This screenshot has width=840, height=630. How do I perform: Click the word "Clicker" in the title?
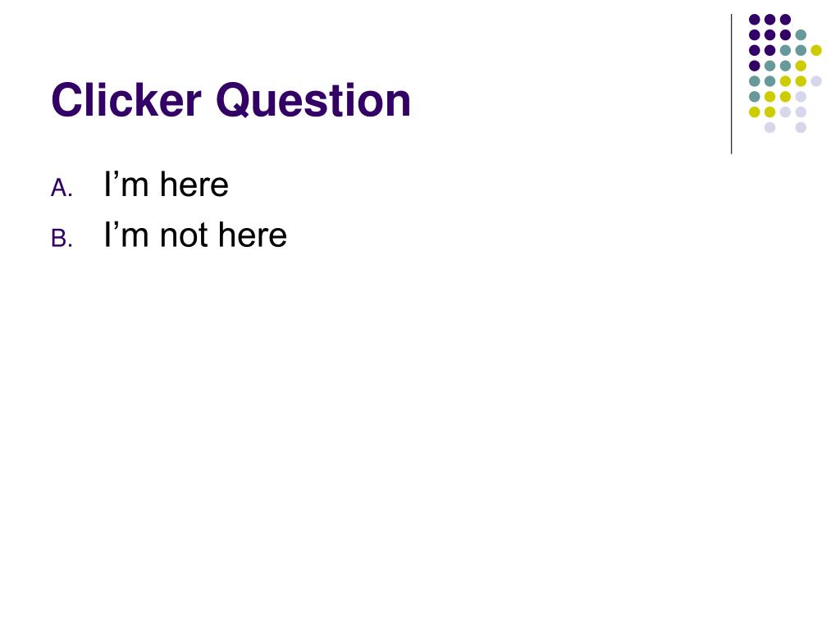tap(126, 100)
